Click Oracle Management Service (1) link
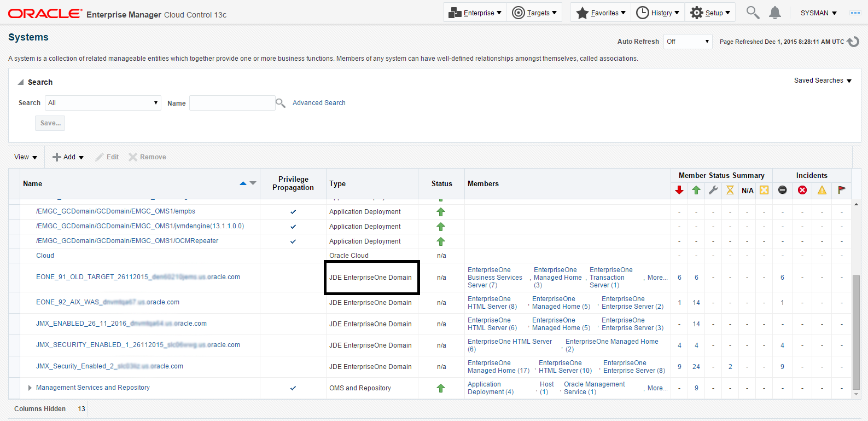The image size is (868, 421). [594, 388]
